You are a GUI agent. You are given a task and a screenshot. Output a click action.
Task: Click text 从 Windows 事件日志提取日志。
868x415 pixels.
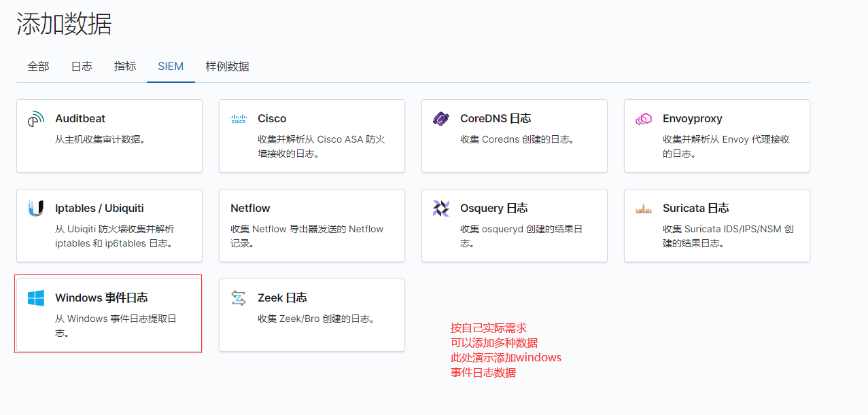(x=116, y=326)
